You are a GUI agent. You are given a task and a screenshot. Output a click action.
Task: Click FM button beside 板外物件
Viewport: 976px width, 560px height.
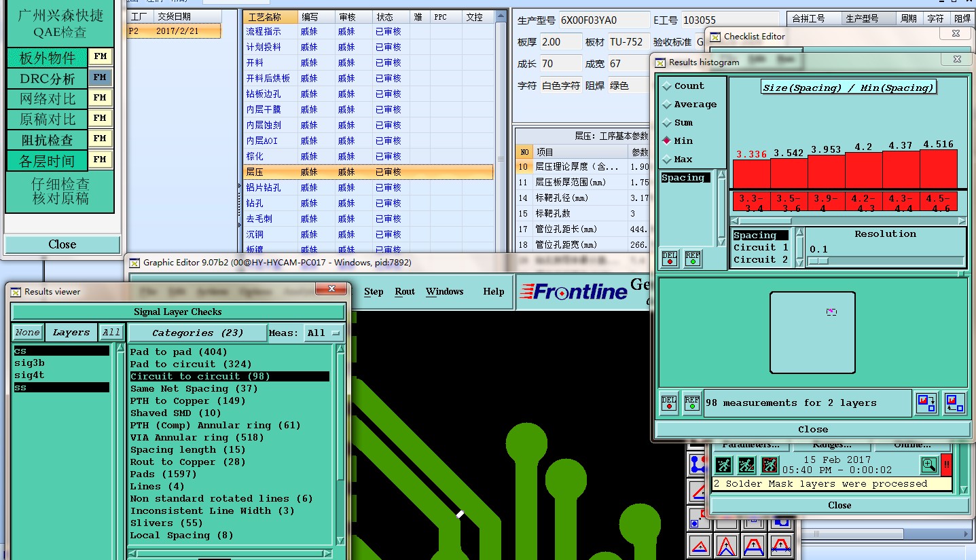pyautogui.click(x=100, y=57)
